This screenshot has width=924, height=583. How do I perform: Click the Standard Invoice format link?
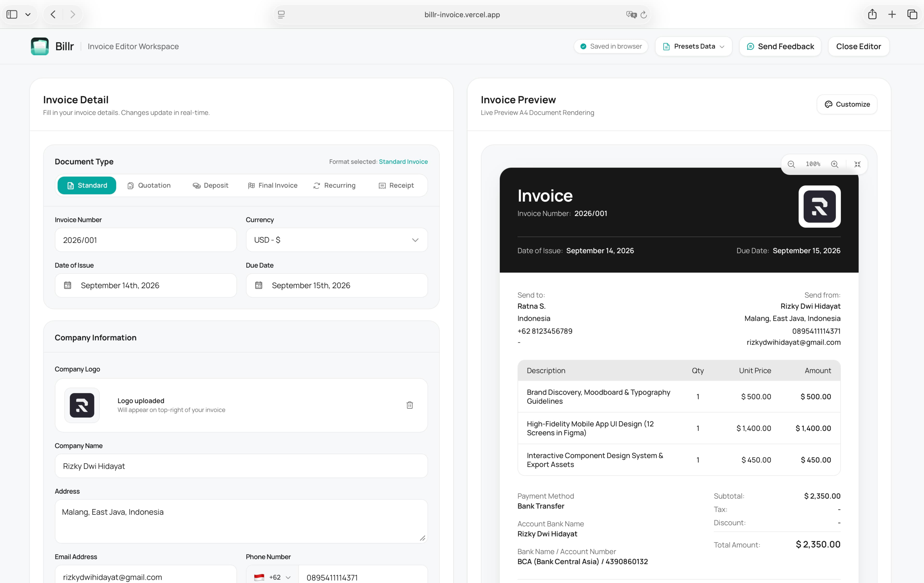click(x=403, y=162)
